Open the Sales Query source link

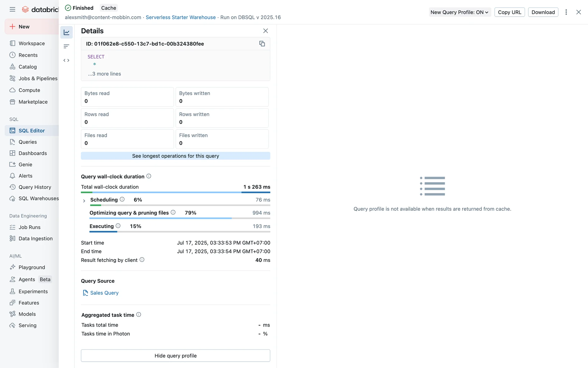(x=104, y=293)
